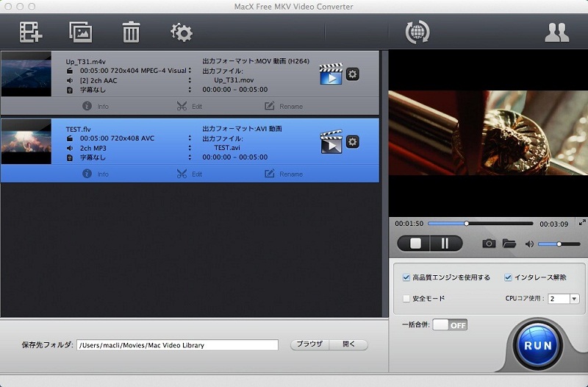Click Rename in TEST.flv row
Image resolution: width=588 pixels, height=387 pixels.
pyautogui.click(x=284, y=174)
